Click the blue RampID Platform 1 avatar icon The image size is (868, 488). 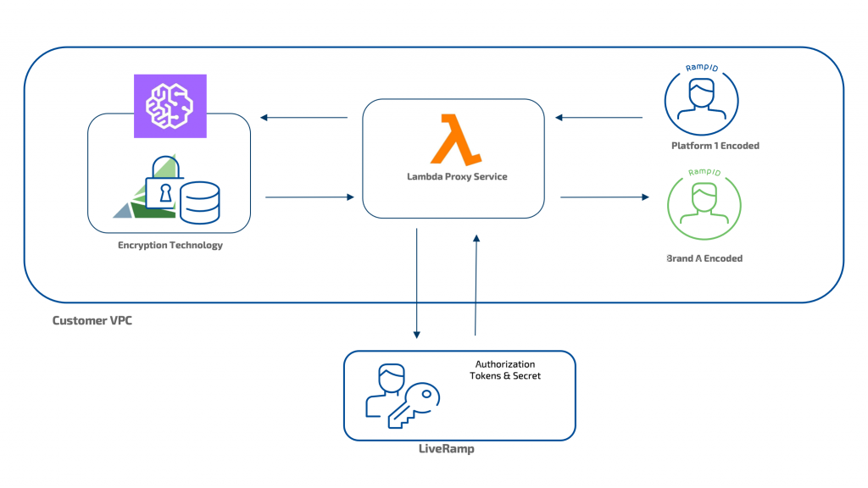[701, 100]
